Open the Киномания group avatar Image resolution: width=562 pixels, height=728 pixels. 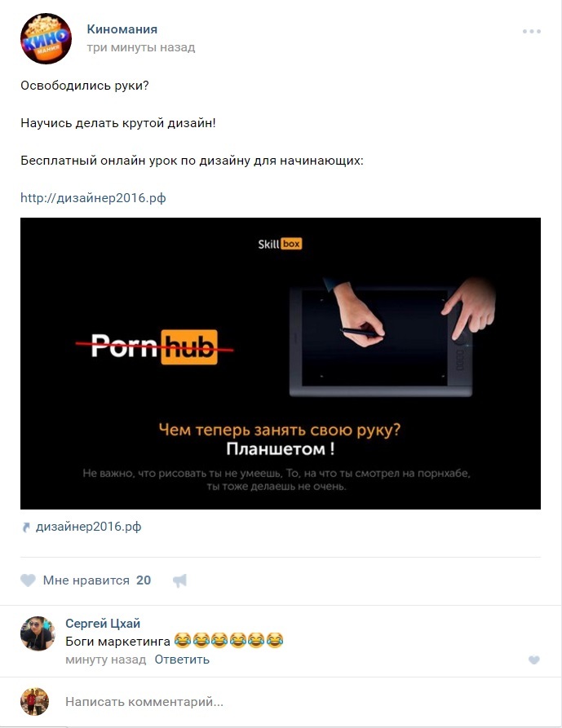46,38
